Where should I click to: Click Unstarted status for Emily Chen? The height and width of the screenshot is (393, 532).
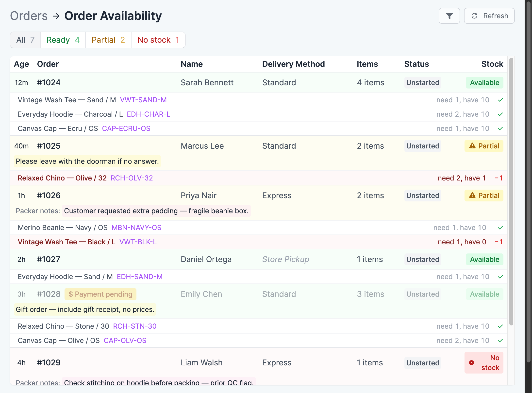[x=423, y=294]
